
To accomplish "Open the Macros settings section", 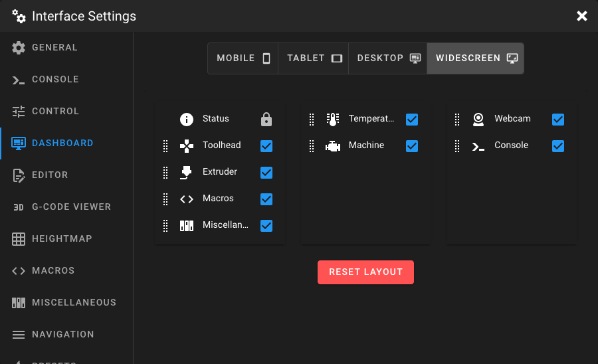I will pyautogui.click(x=66, y=270).
